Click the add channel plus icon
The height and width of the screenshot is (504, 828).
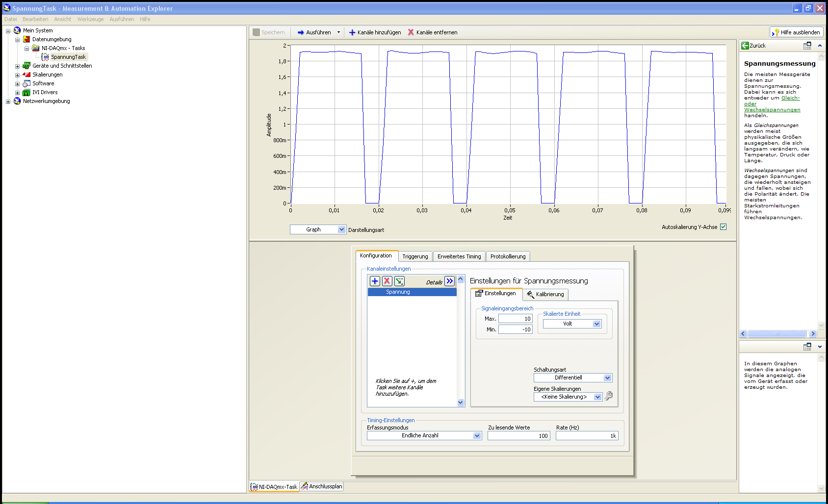(375, 281)
